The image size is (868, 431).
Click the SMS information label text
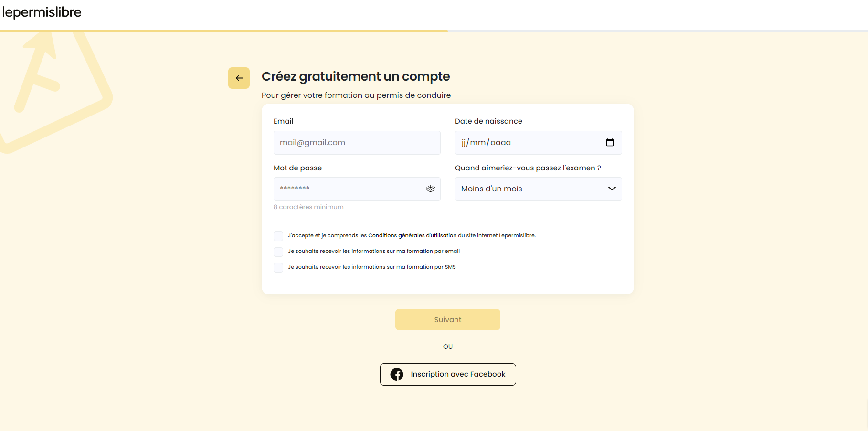pyautogui.click(x=371, y=267)
